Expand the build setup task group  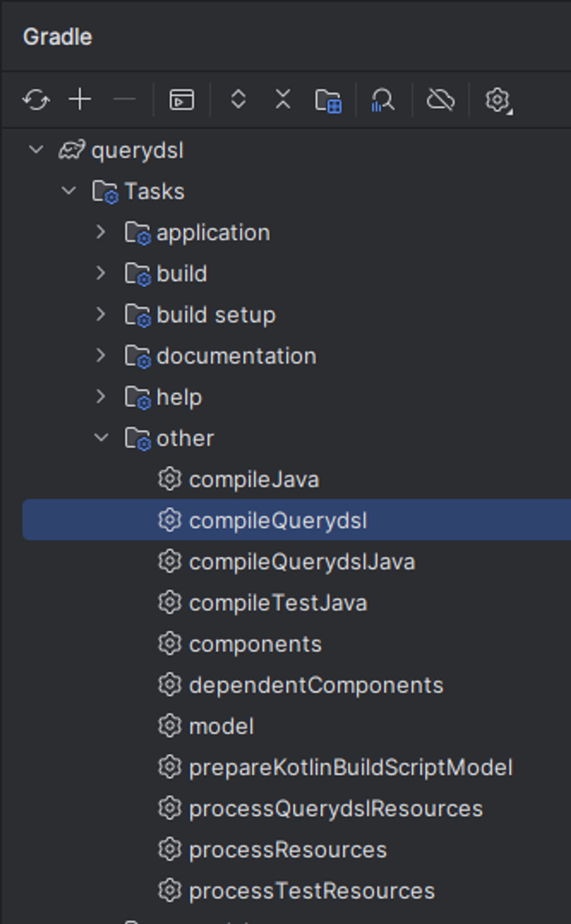click(101, 315)
